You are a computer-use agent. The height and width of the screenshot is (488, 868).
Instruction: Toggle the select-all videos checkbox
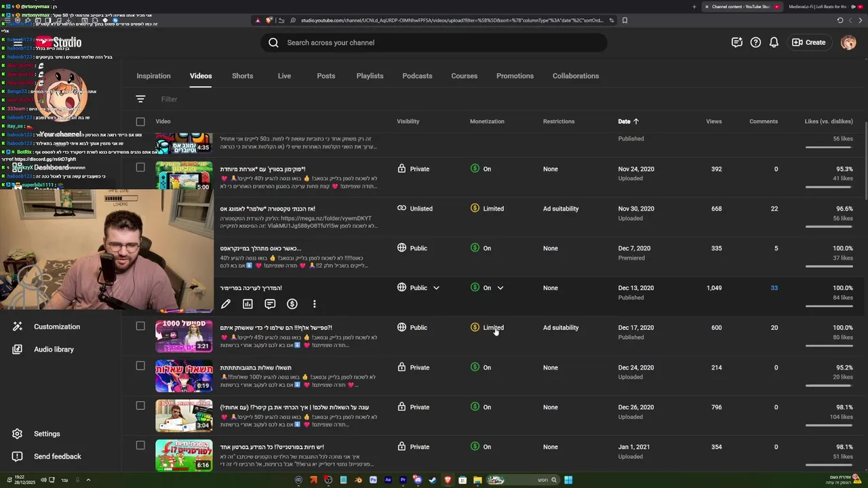[140, 121]
